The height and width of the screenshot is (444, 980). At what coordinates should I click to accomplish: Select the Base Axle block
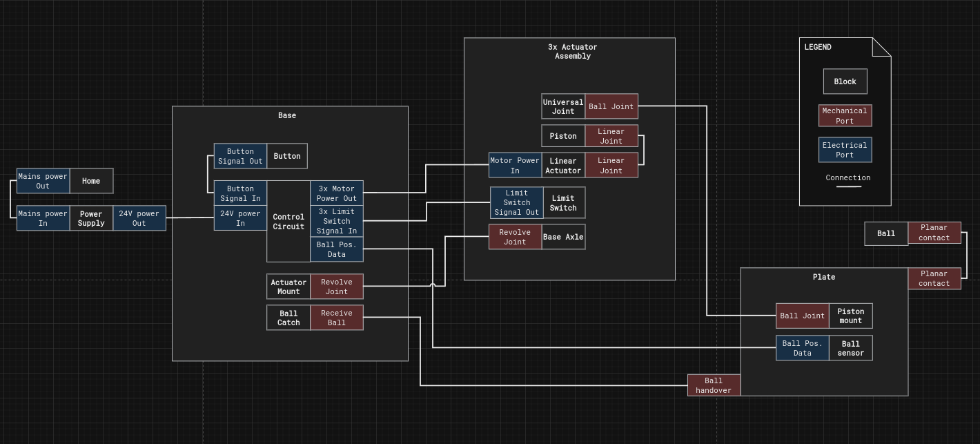pos(563,237)
